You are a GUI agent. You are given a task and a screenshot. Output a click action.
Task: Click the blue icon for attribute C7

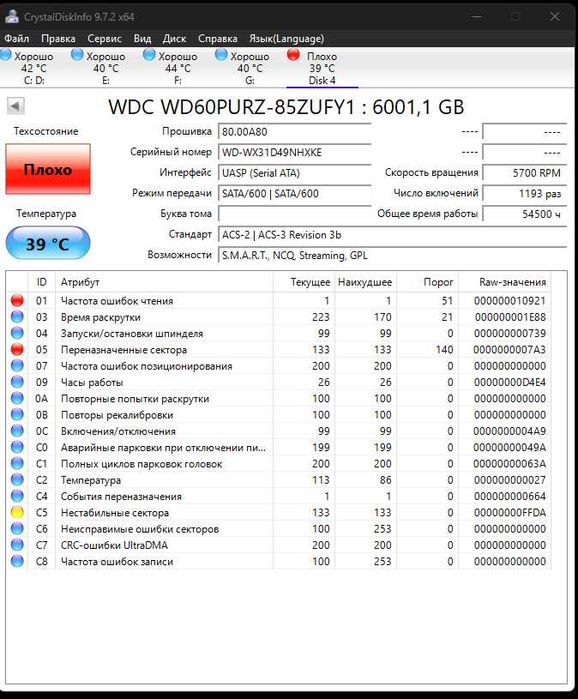[x=17, y=545]
